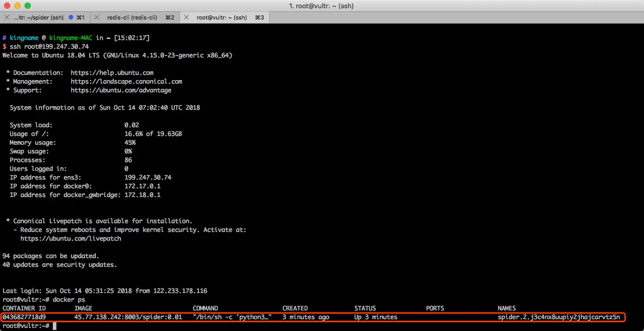The width and height of the screenshot is (644, 331).
Task: Click the command "/bin/sh -c 'python3…"
Action: coord(232,317)
